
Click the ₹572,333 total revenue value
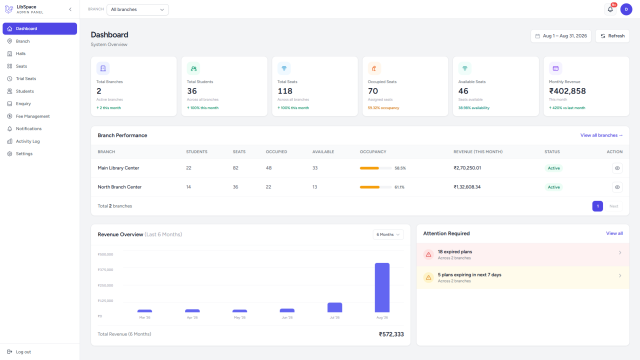point(391,334)
